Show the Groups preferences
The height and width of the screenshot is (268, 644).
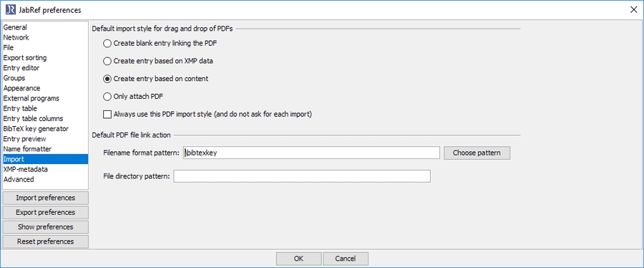[x=45, y=78]
